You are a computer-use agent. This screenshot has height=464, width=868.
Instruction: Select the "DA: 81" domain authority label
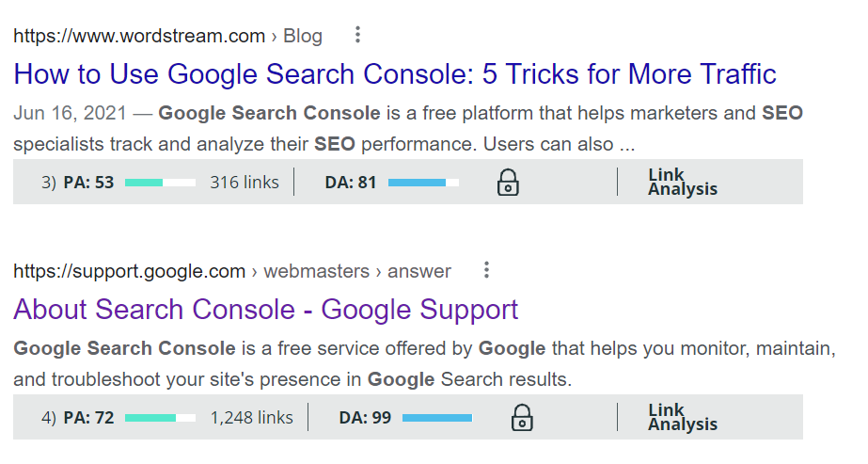pyautogui.click(x=351, y=183)
